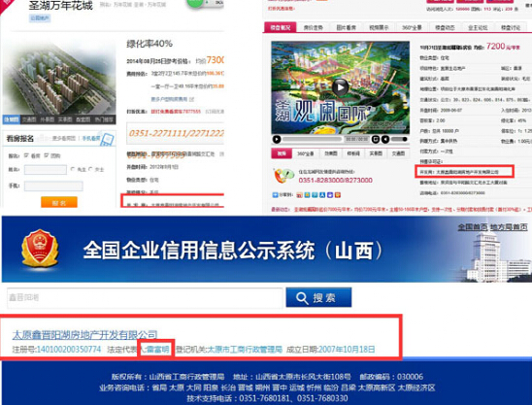Viewport: 532px width, 405px height.
Task: Click the mobile phone icon in 看房报名 panel
Action: click(108, 139)
